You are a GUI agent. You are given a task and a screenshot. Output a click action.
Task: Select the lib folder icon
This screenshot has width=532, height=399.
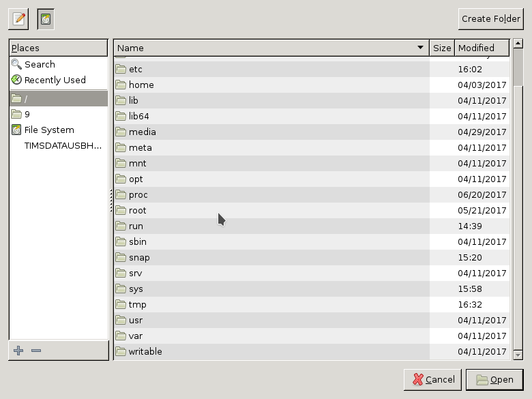[x=121, y=100]
